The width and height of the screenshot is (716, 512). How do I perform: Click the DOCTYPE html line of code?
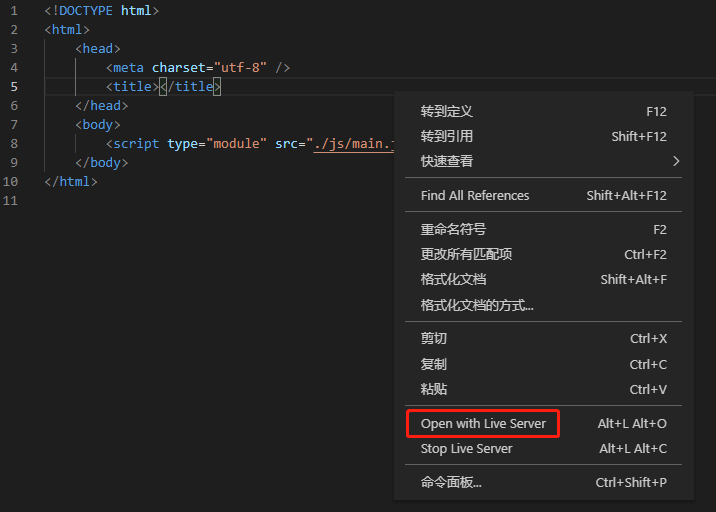[x=101, y=11]
